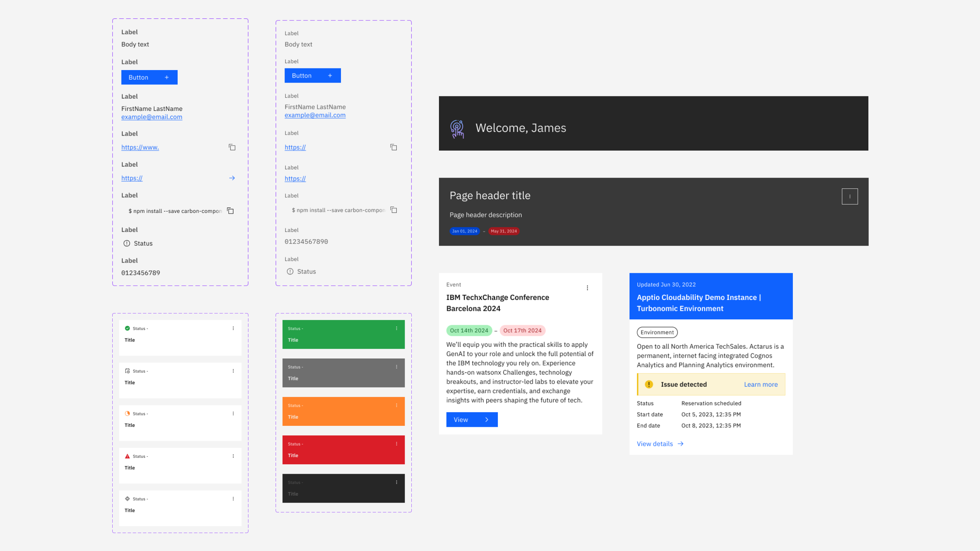Image resolution: width=980 pixels, height=551 pixels.
Task: Open overflow menu on the green status tile
Action: (396, 328)
